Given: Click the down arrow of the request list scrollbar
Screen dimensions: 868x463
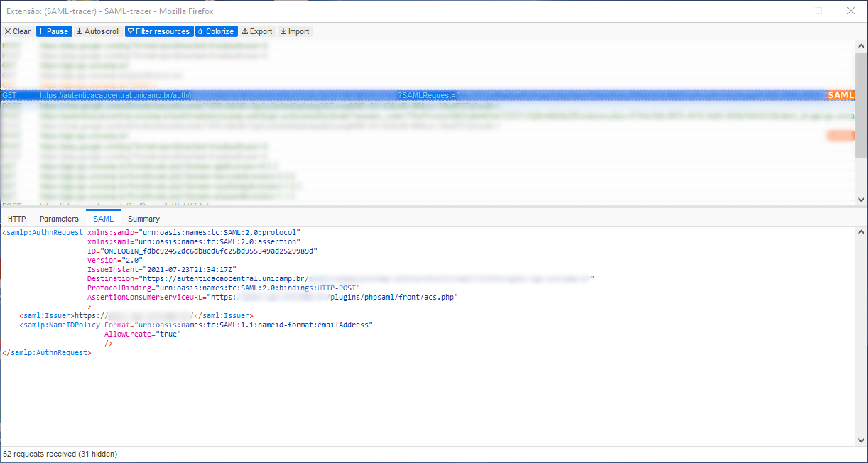Looking at the screenshot, I should coord(860,200).
